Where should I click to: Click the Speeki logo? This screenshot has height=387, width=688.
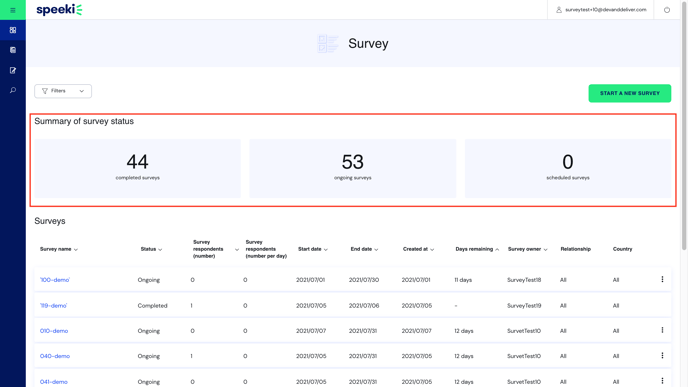59,10
